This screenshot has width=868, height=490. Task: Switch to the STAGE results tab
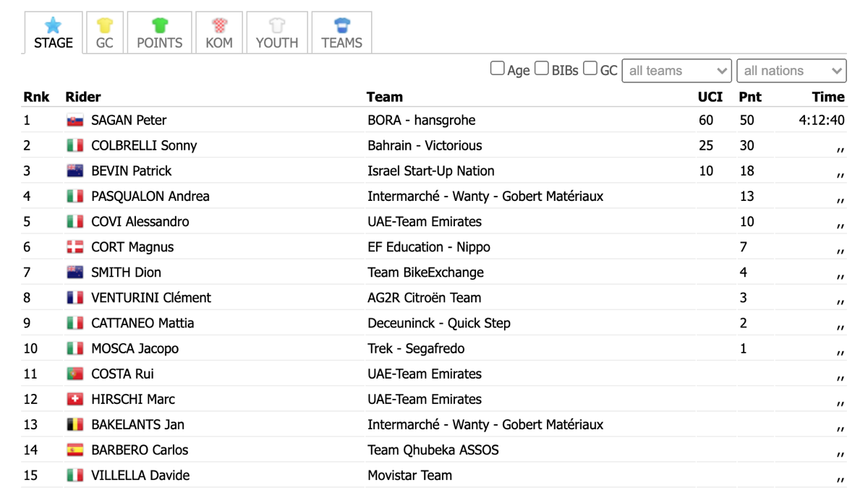click(54, 33)
